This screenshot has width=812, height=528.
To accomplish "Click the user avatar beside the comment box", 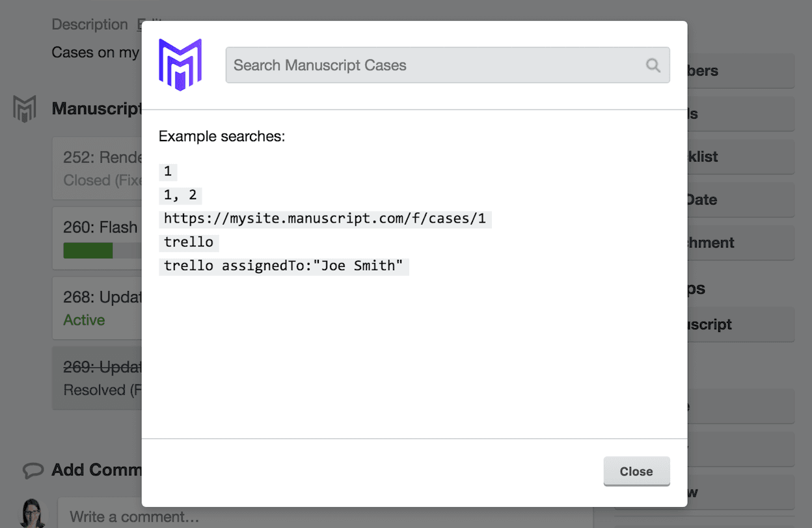I will click(32, 514).
